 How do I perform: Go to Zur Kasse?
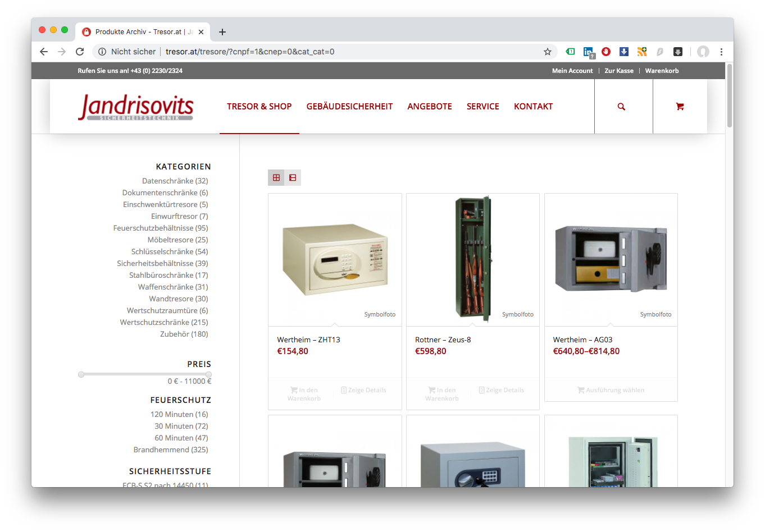pyautogui.click(x=619, y=71)
